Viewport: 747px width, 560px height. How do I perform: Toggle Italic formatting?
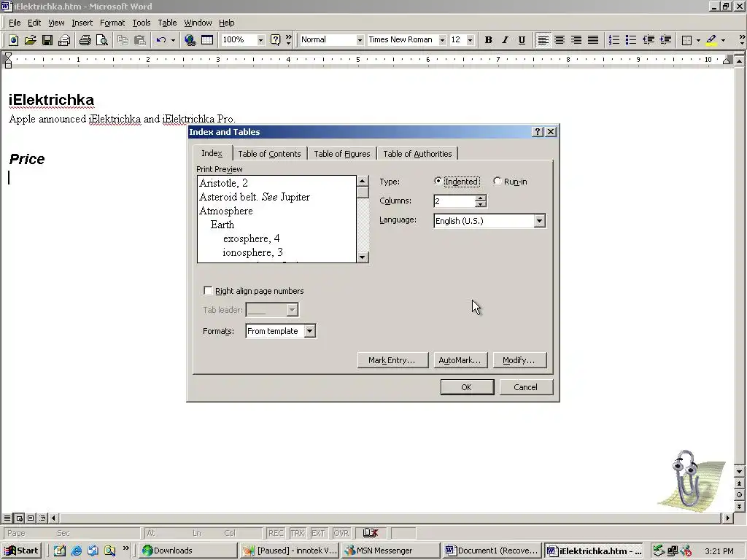(x=505, y=40)
